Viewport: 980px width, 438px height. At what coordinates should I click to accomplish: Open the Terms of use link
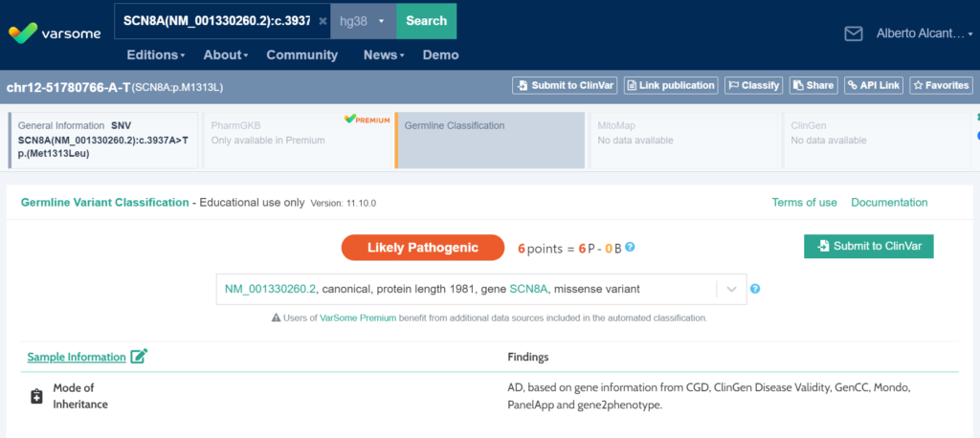pyautogui.click(x=804, y=202)
